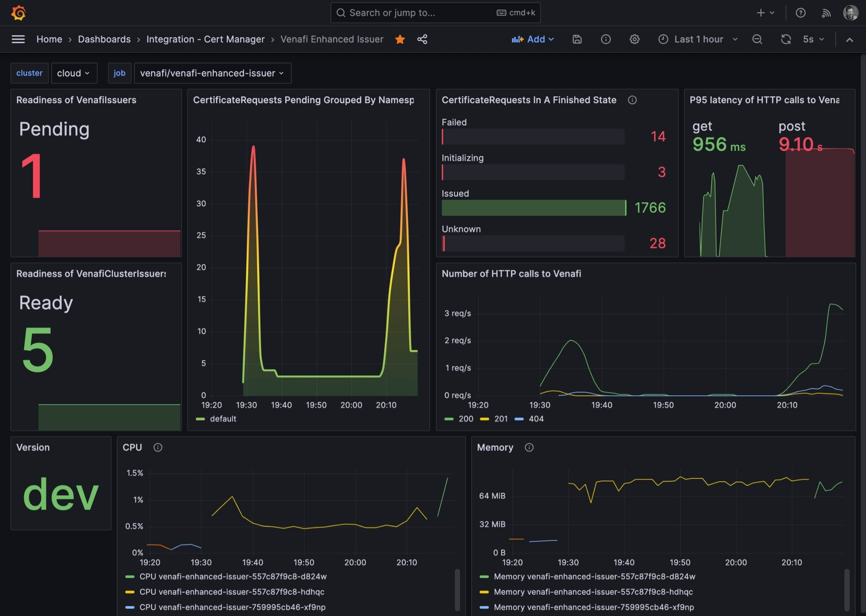
Task: Open dashboard insights info icon
Action: tap(606, 39)
